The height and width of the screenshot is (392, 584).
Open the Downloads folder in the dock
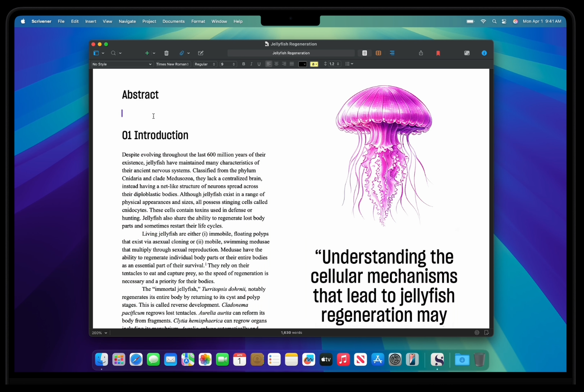462,360
